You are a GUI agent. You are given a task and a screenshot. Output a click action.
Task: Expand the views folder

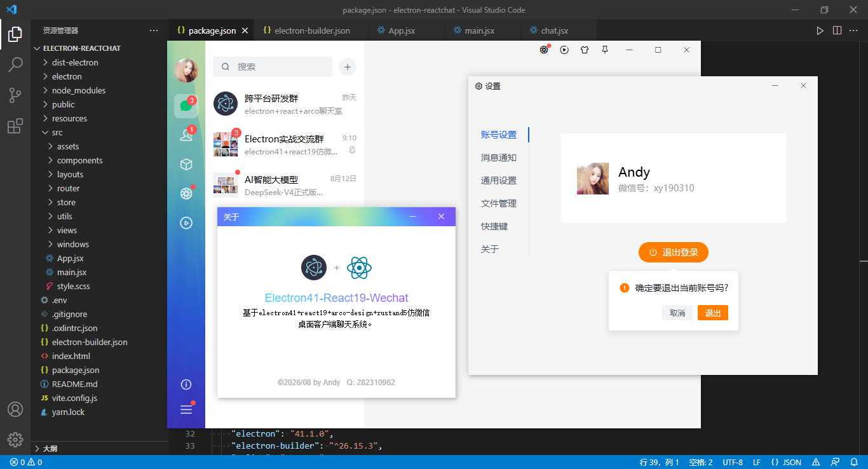(99, 230)
